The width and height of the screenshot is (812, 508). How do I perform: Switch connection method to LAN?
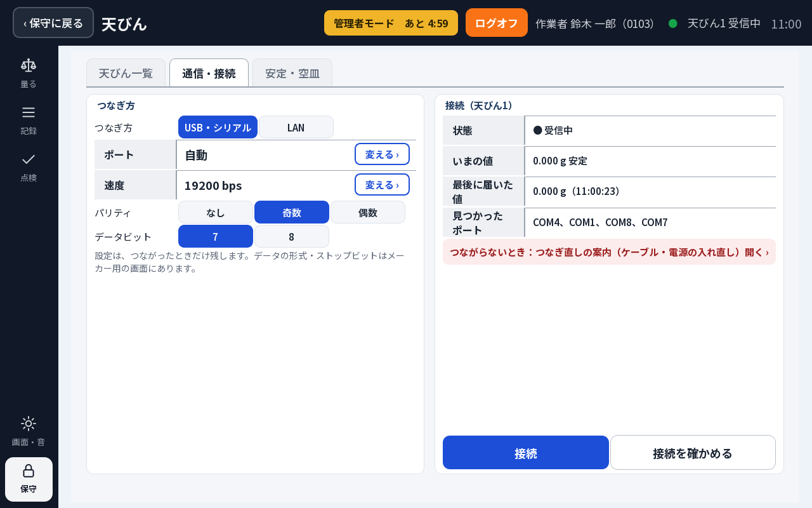296,127
